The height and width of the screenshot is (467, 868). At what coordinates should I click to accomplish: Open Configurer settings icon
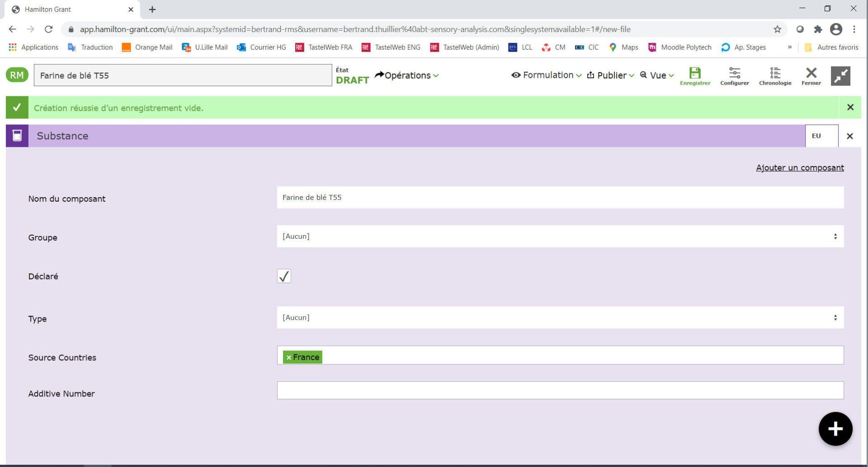point(735,75)
